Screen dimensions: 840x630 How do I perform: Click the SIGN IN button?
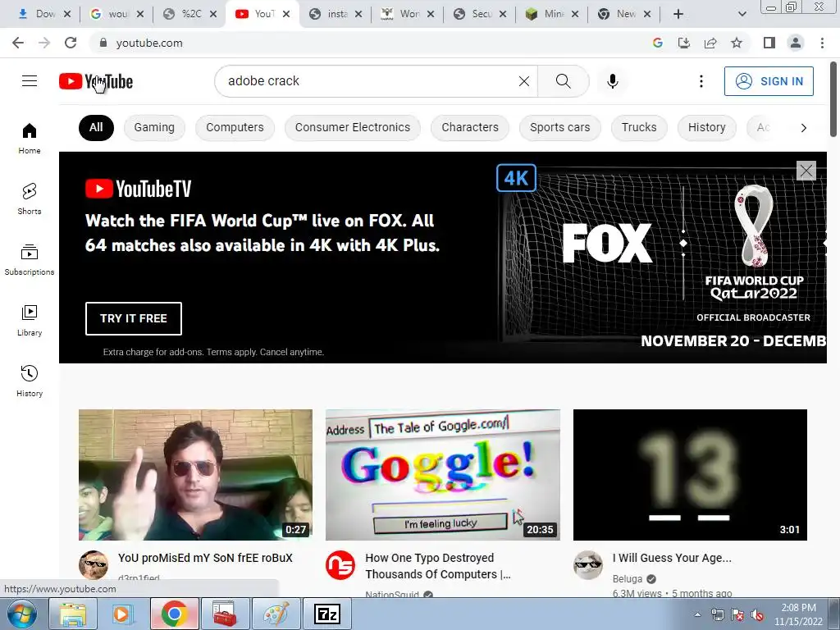[x=769, y=81]
